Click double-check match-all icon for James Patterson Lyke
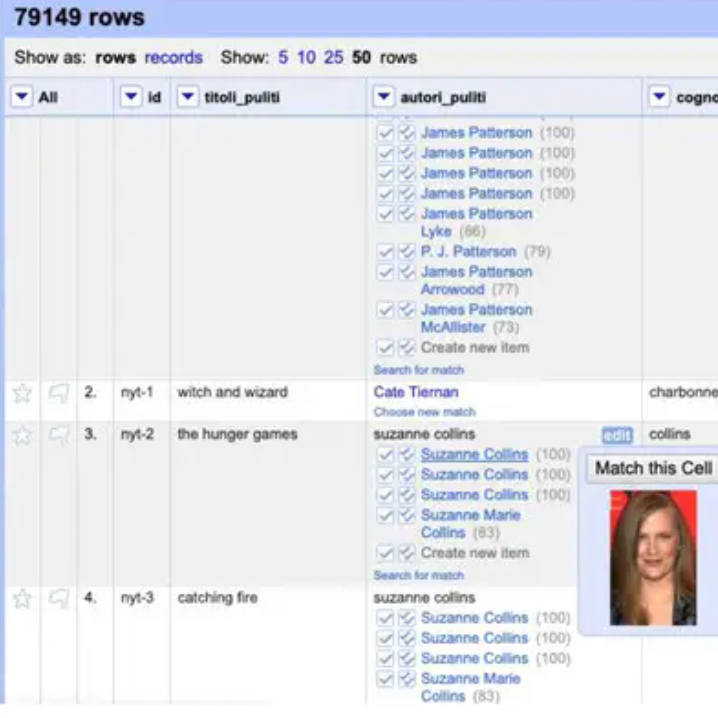718x718 pixels. [x=407, y=214]
